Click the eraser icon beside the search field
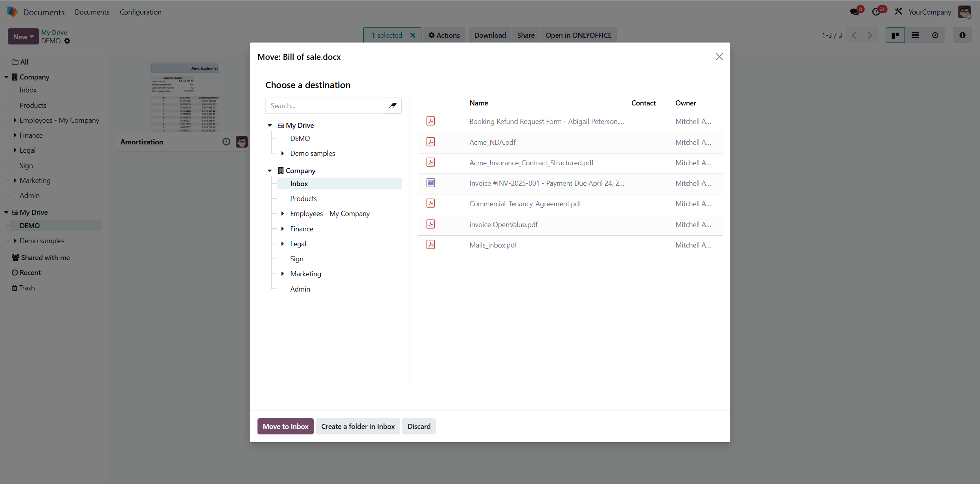The width and height of the screenshot is (980, 484). [x=392, y=105]
